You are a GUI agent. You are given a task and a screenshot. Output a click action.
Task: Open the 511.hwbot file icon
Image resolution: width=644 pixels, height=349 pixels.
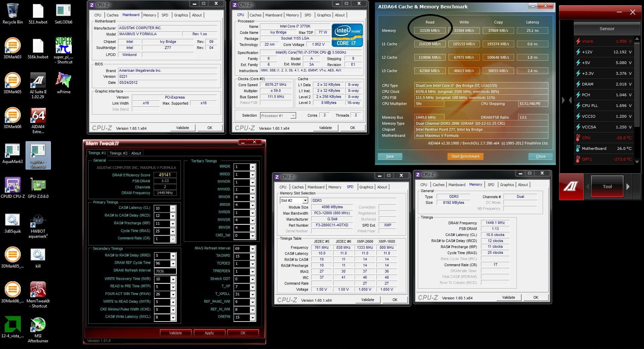click(x=38, y=13)
